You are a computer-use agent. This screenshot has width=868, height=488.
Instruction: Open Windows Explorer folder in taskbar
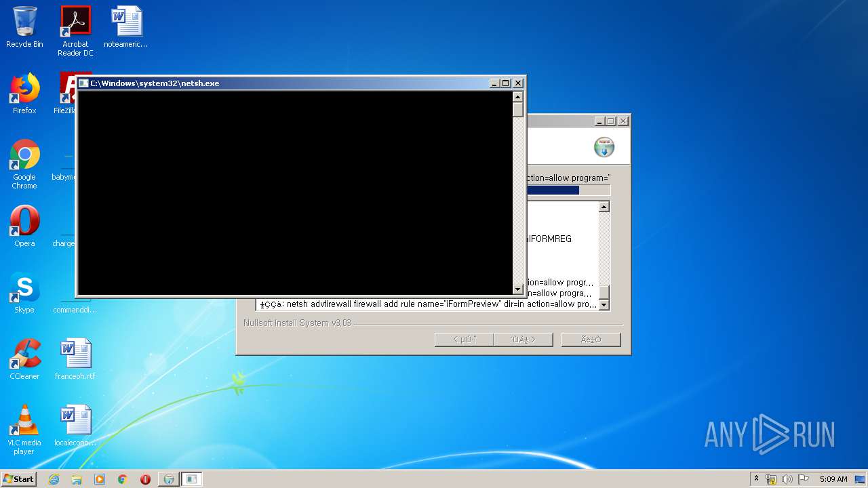[x=77, y=479]
